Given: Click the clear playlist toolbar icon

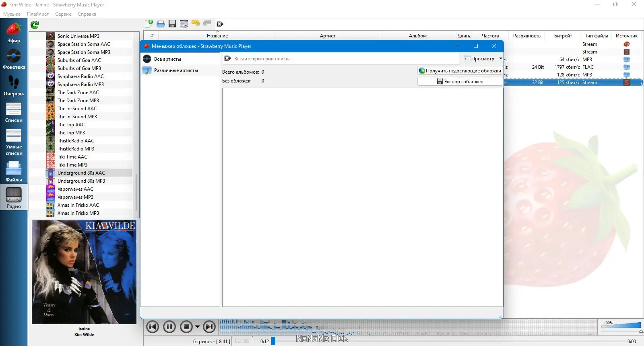Looking at the screenshot, I should pos(184,24).
